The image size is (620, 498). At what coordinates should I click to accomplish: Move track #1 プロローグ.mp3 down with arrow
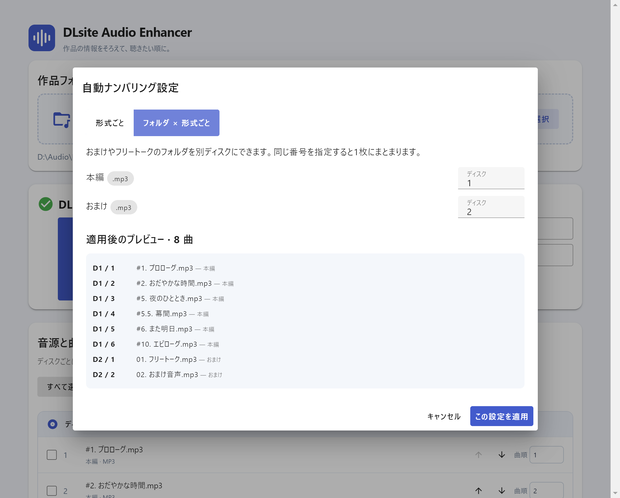click(501, 455)
